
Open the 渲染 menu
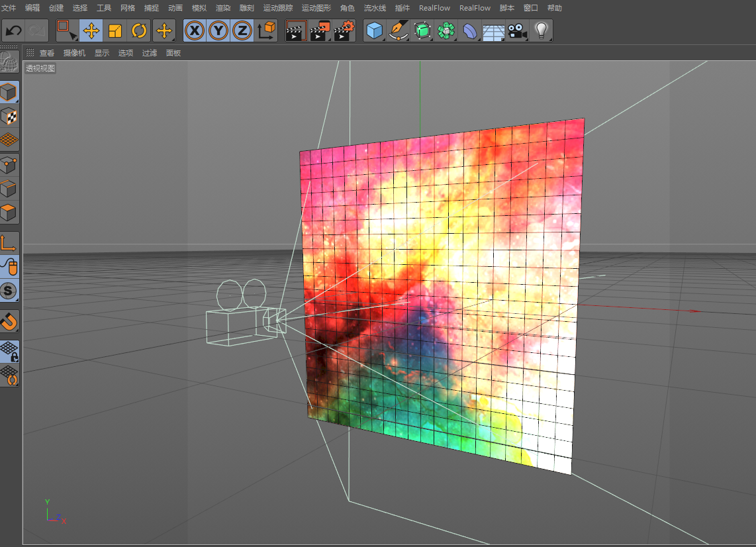222,8
